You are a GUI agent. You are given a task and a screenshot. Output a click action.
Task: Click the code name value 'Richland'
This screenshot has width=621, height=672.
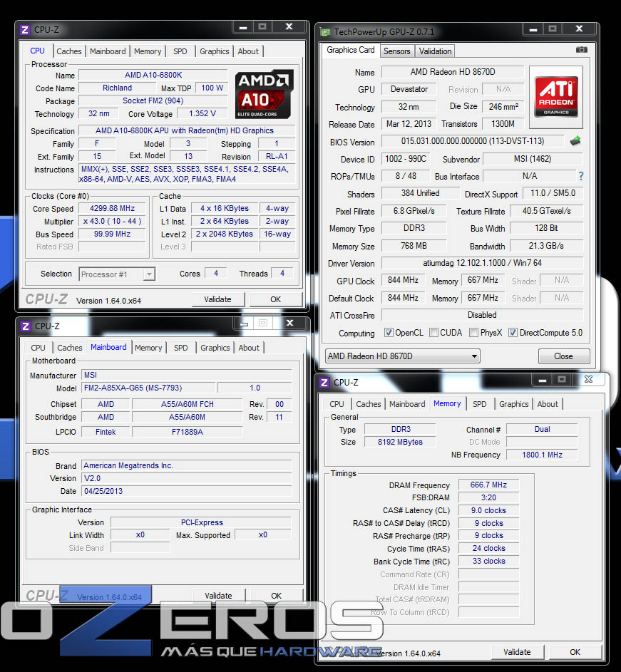(x=117, y=88)
